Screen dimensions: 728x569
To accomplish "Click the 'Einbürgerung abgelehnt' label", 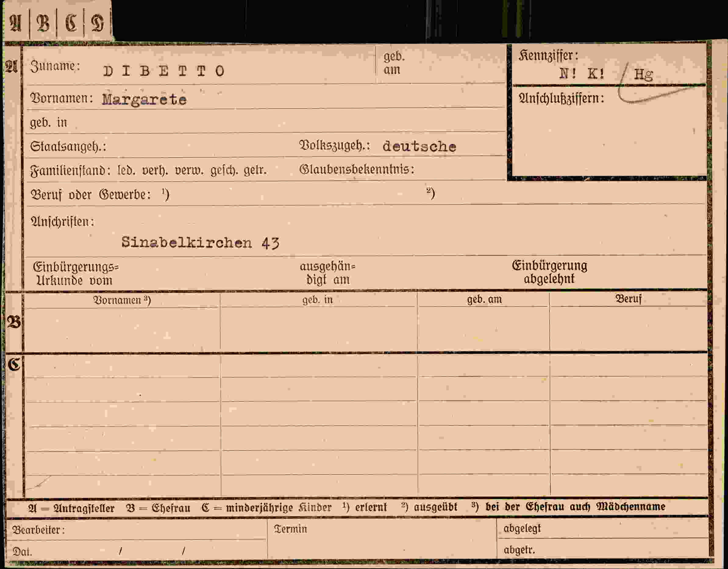I will (550, 272).
